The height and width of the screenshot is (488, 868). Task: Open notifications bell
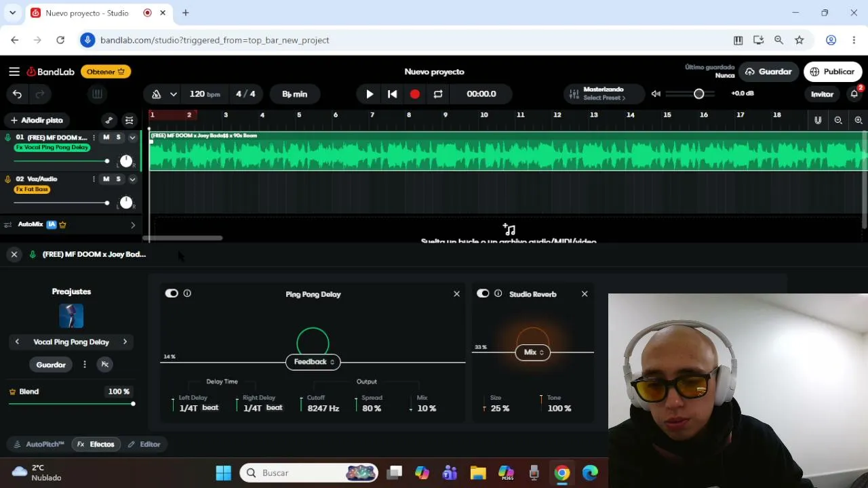tap(854, 94)
